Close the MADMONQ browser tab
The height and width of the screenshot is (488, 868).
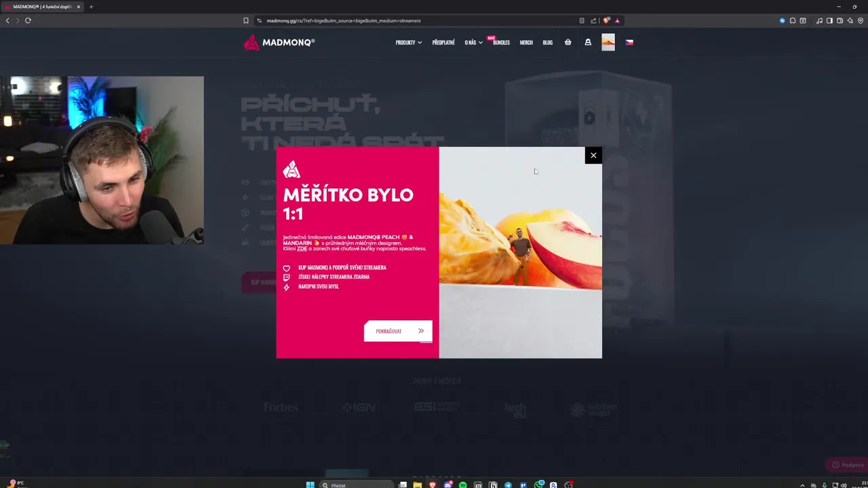79,7
